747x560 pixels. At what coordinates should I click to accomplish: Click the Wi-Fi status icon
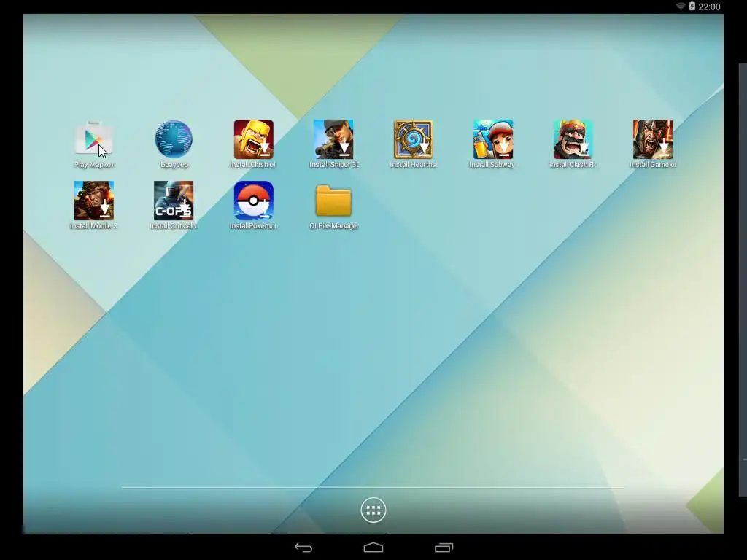pyautogui.click(x=681, y=6)
